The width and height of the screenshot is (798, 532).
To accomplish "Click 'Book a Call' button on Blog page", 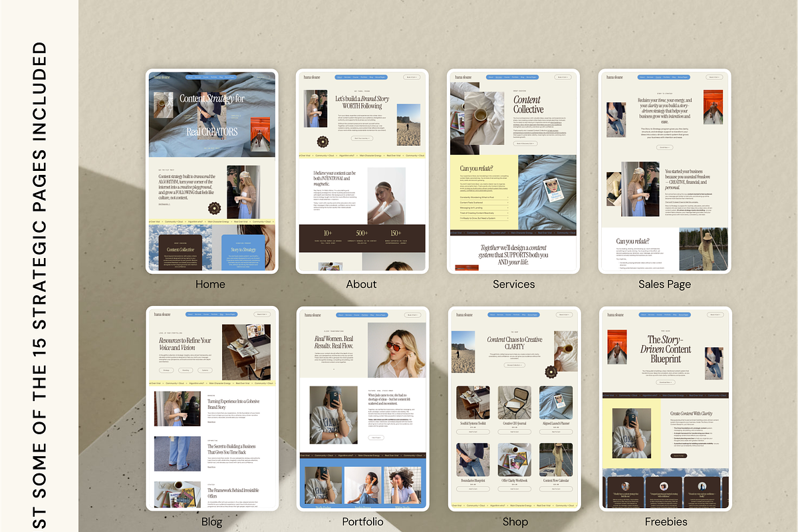I will [262, 315].
